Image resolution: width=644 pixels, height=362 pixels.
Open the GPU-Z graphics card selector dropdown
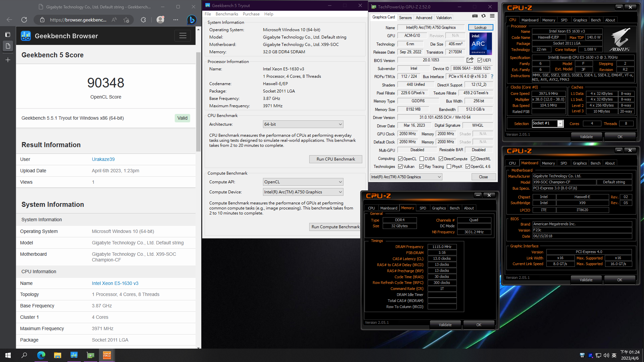click(406, 177)
